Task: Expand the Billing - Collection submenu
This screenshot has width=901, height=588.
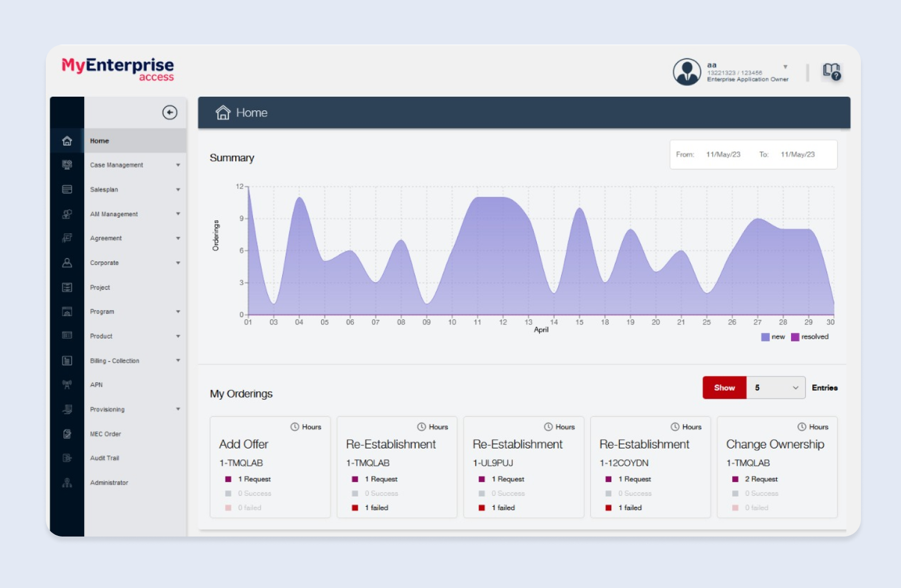Action: 178,361
